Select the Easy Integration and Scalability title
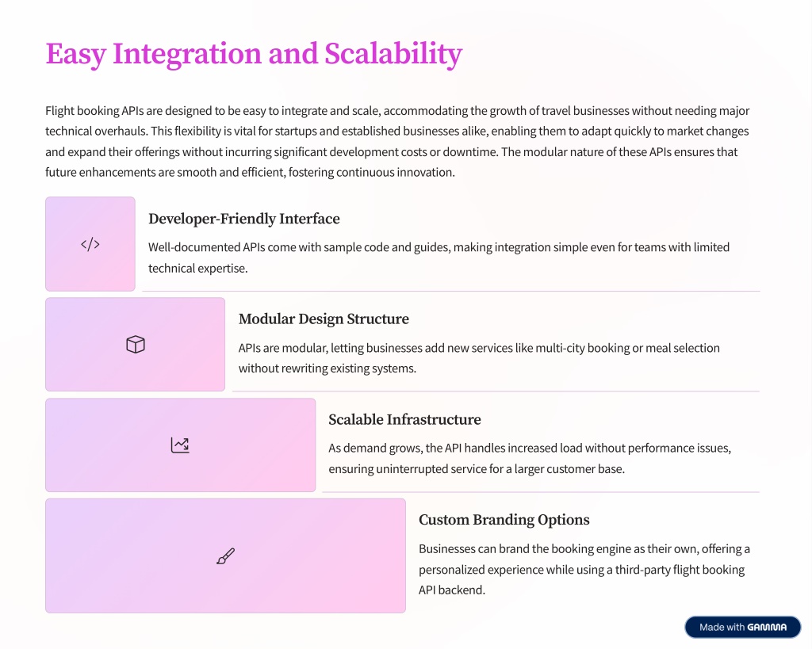 [254, 54]
